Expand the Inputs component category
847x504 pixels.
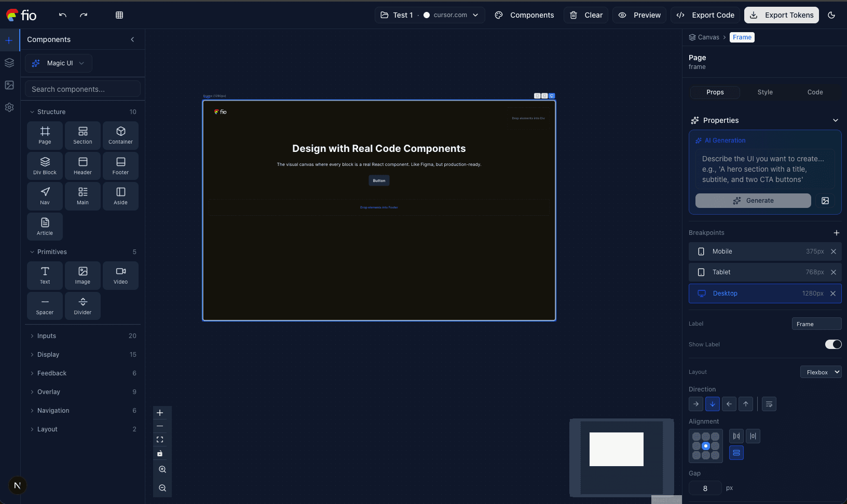click(47, 336)
